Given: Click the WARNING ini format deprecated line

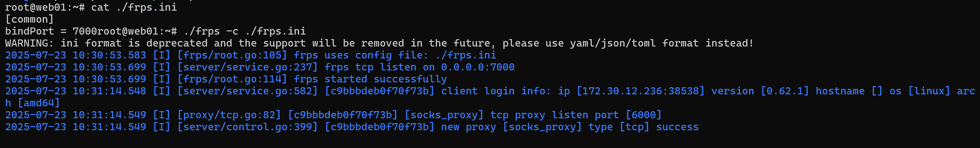Looking at the screenshot, I should pyautogui.click(x=379, y=43).
